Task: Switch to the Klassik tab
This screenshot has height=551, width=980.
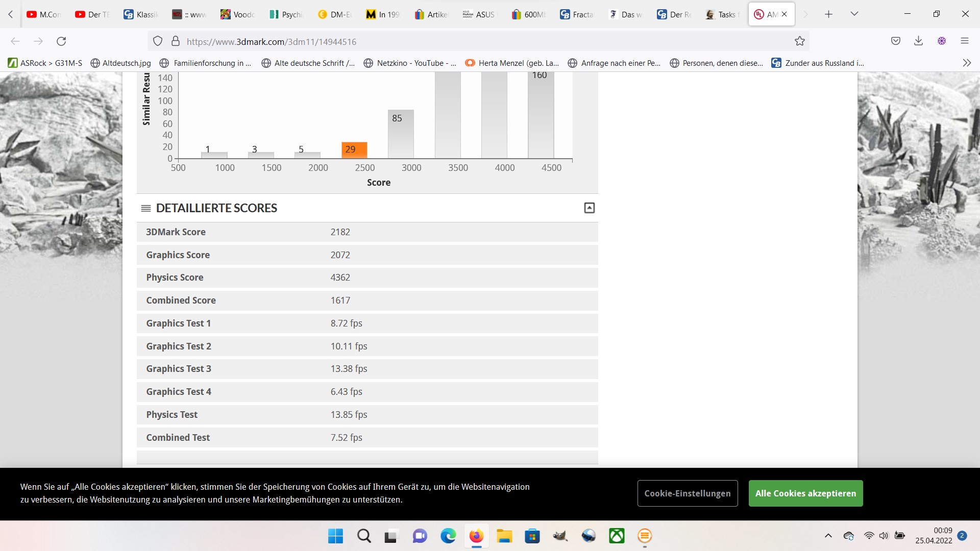Action: 141,14
